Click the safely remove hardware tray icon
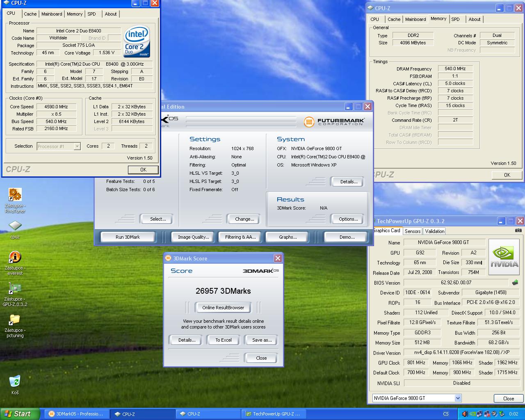 pos(502,414)
